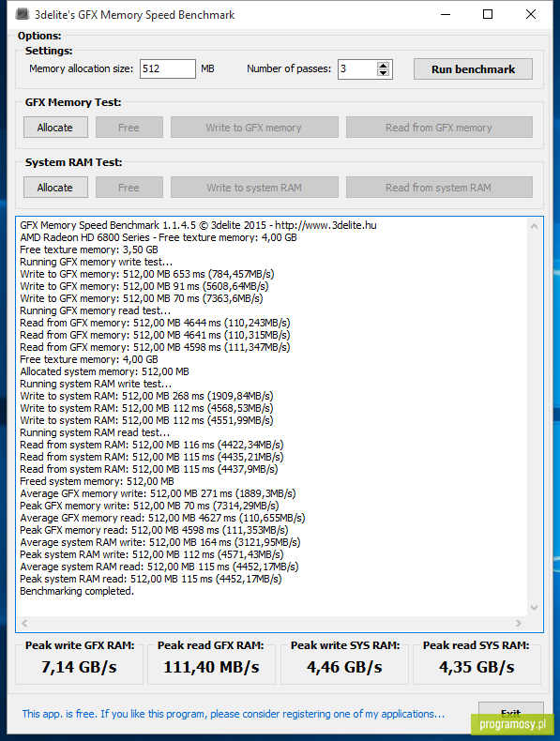The image size is (560, 741).
Task: Decrease number of passes with down arrow
Action: (384, 73)
